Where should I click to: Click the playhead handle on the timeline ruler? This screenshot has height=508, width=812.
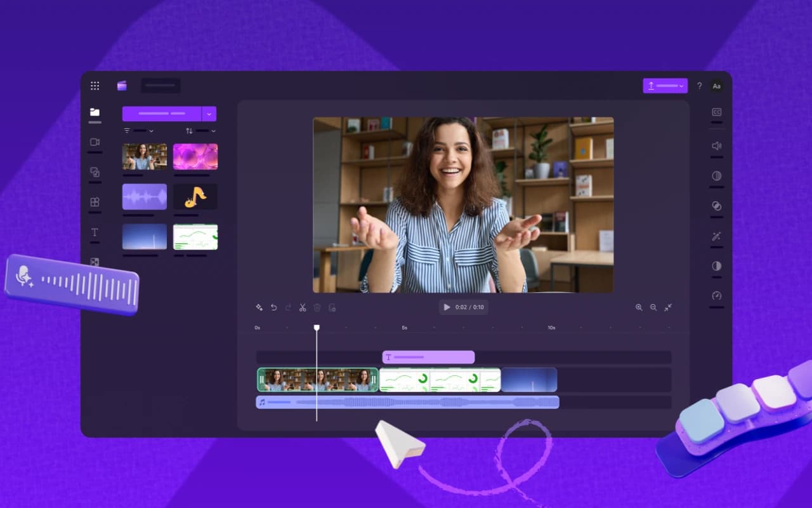pos(317,328)
